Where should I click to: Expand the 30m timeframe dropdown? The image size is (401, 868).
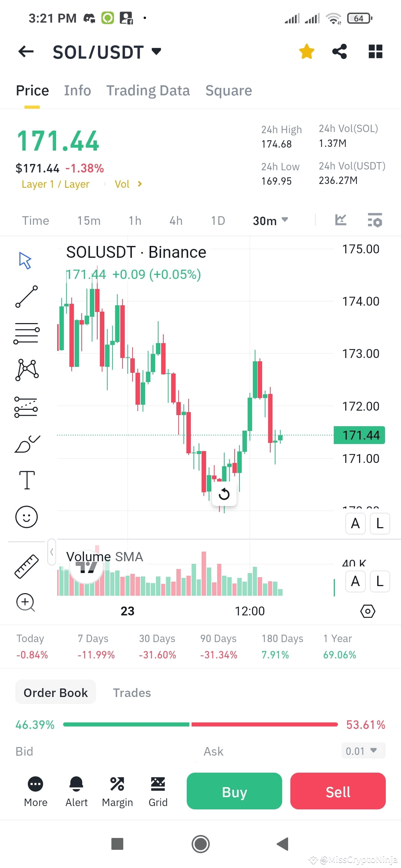270,220
